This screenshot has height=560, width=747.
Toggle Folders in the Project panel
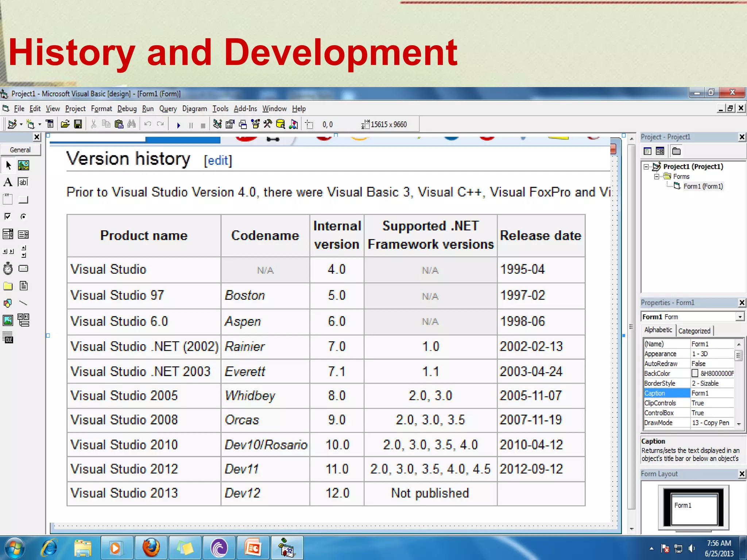[676, 151]
